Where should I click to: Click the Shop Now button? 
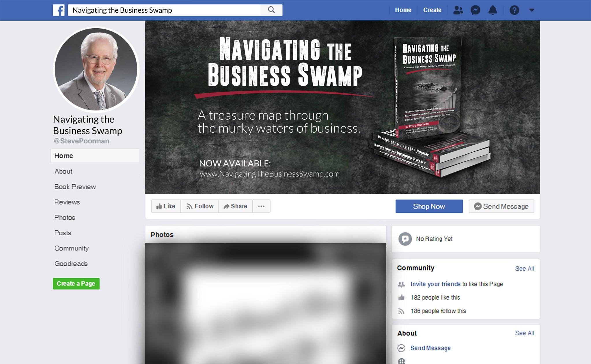tap(429, 206)
